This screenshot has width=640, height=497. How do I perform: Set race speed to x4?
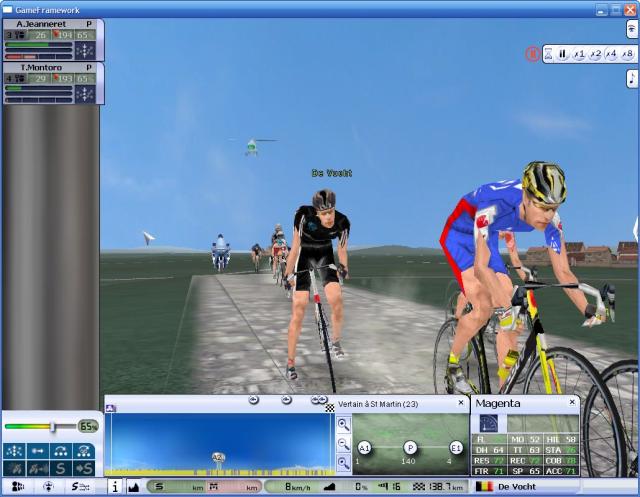coord(611,54)
